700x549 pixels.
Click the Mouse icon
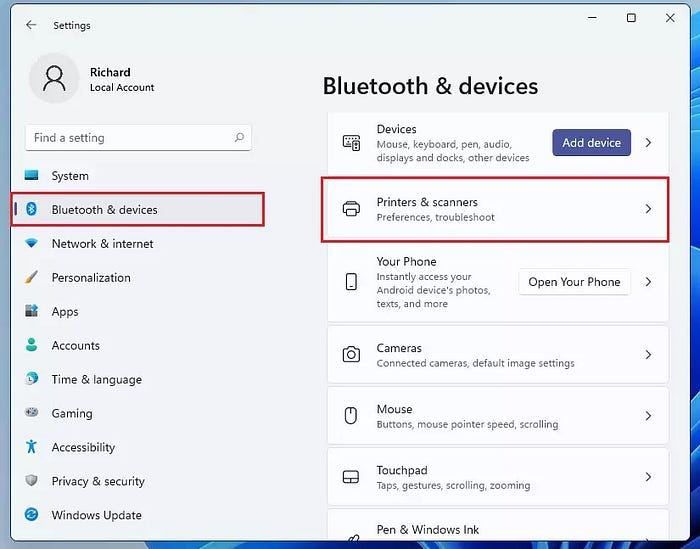pos(351,415)
